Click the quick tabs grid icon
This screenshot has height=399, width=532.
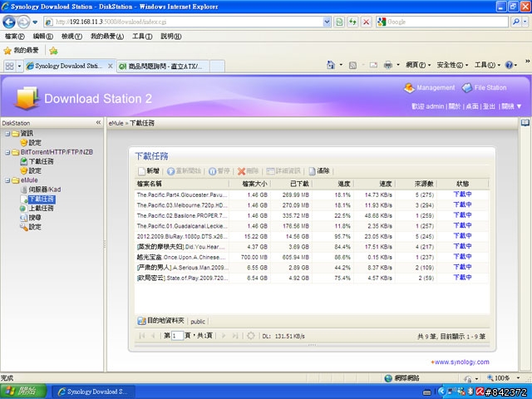point(9,66)
